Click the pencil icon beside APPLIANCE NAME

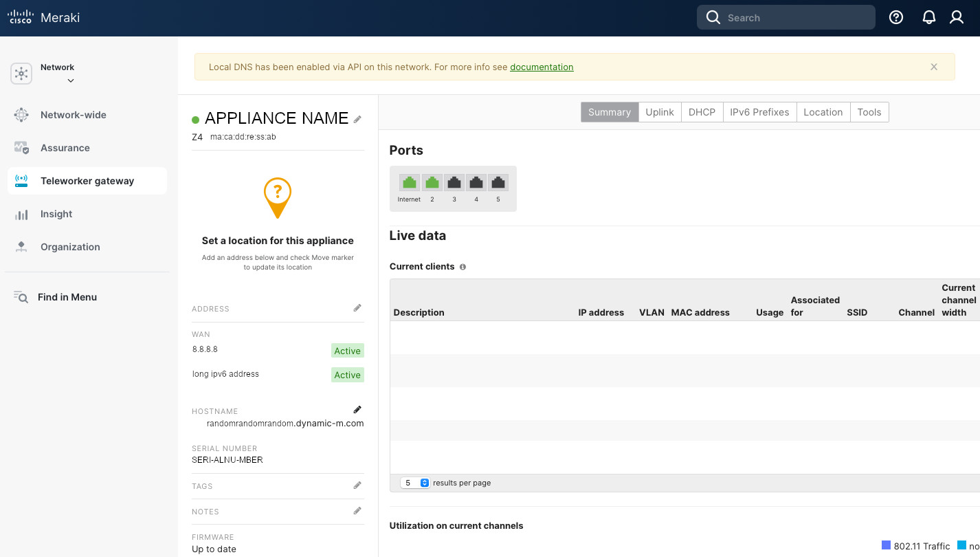(x=357, y=119)
